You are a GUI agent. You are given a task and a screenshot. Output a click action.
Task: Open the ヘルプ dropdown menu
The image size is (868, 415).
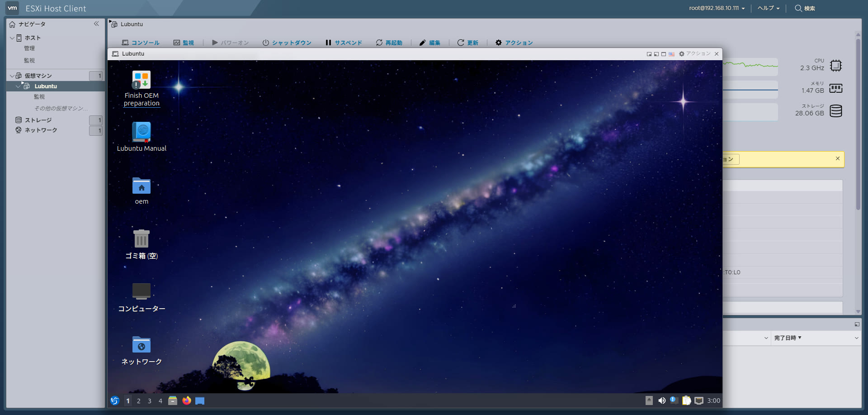768,8
